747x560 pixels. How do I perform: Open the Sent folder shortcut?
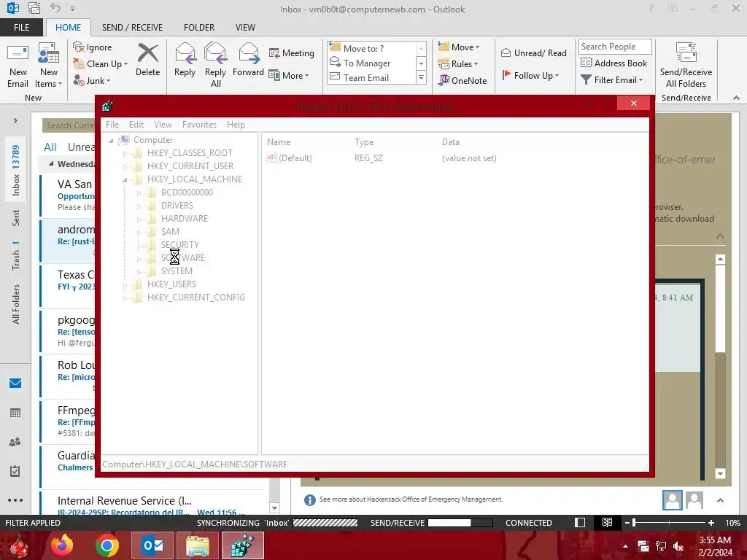coord(16,218)
